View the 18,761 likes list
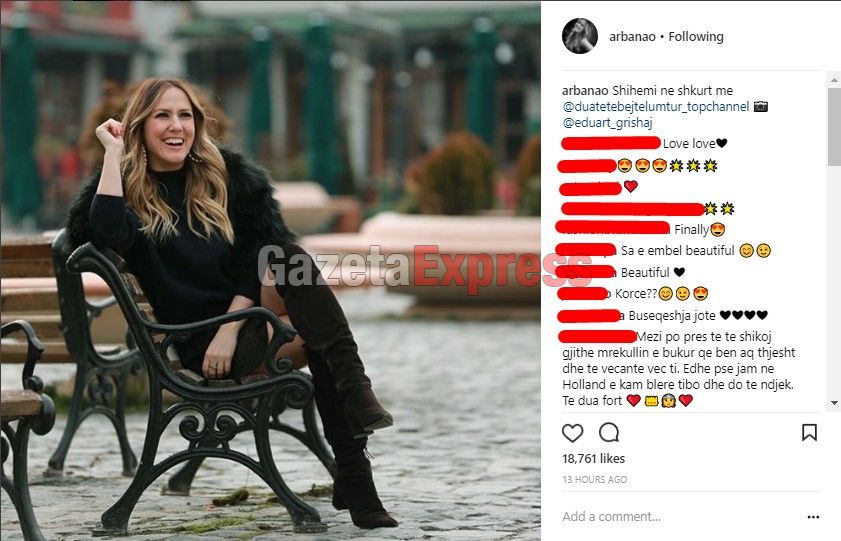This screenshot has height=541, width=841. tap(593, 458)
